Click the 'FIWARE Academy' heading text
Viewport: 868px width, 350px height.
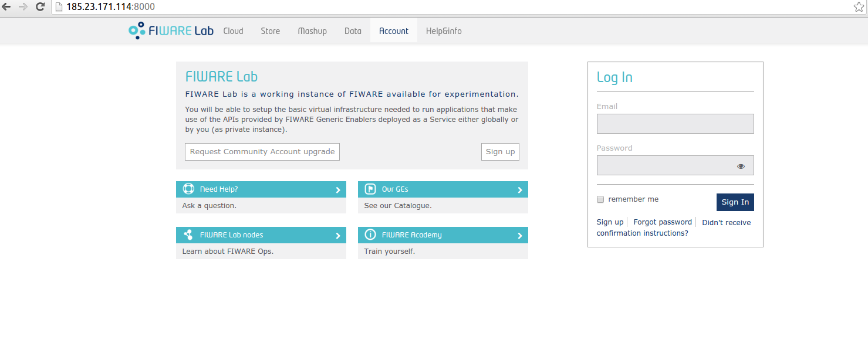point(412,235)
